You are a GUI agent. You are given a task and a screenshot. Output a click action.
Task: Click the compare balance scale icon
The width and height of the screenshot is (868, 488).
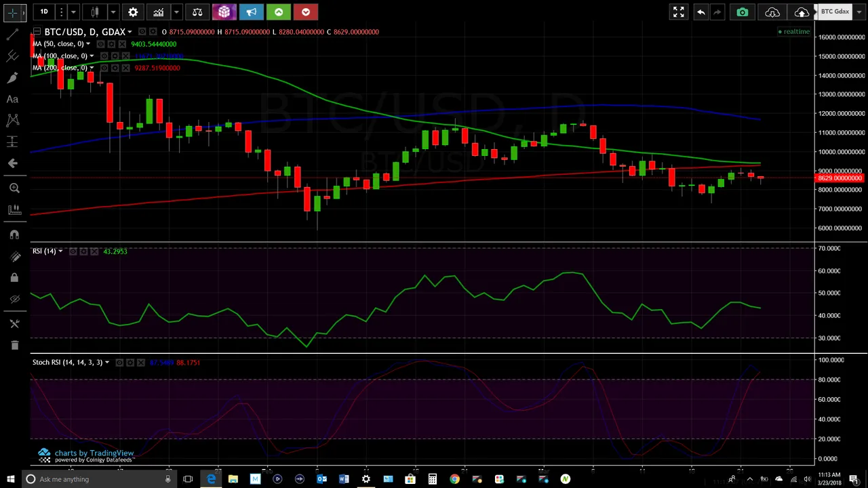coord(197,12)
